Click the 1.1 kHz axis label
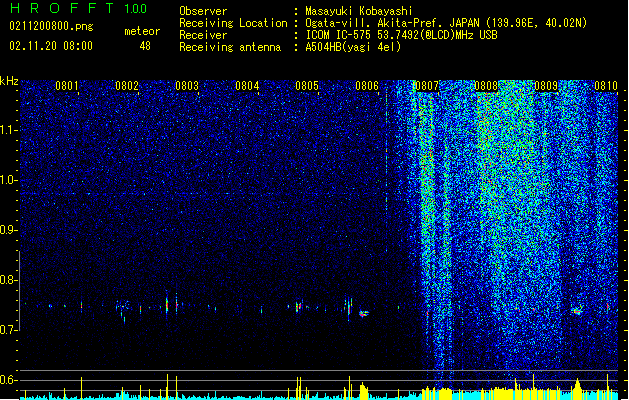The width and height of the screenshot is (629, 400). click(8, 130)
